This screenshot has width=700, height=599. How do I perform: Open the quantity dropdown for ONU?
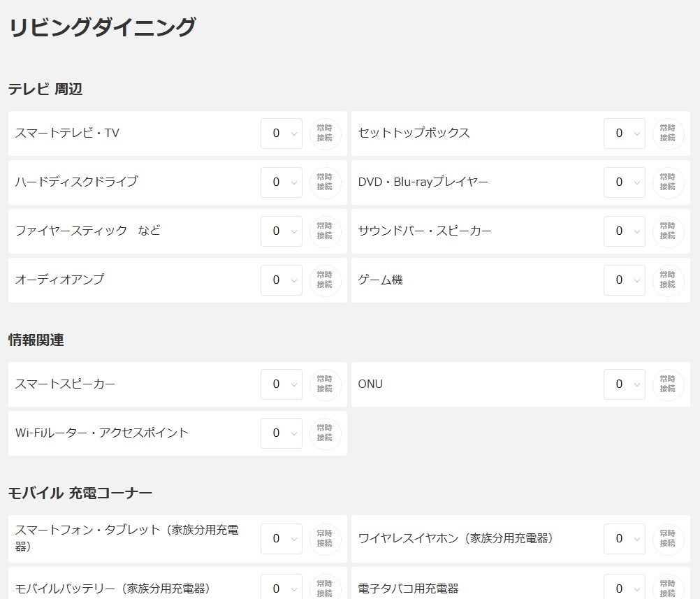625,384
